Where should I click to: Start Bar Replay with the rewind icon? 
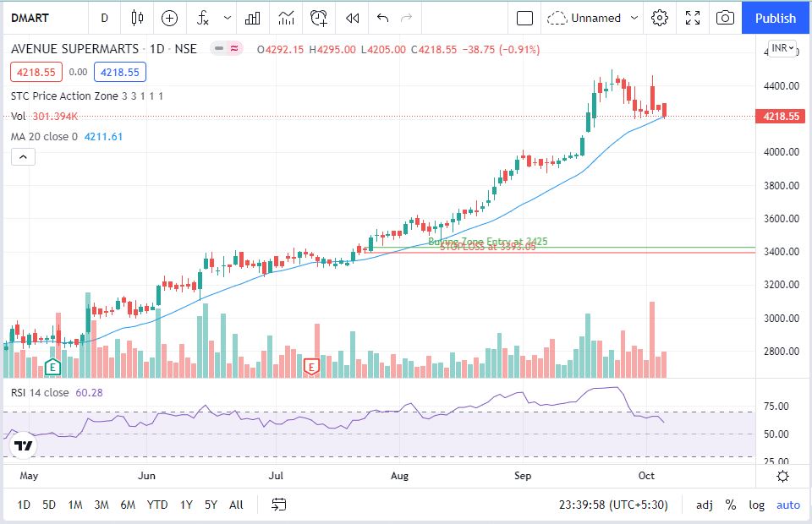[x=353, y=18]
